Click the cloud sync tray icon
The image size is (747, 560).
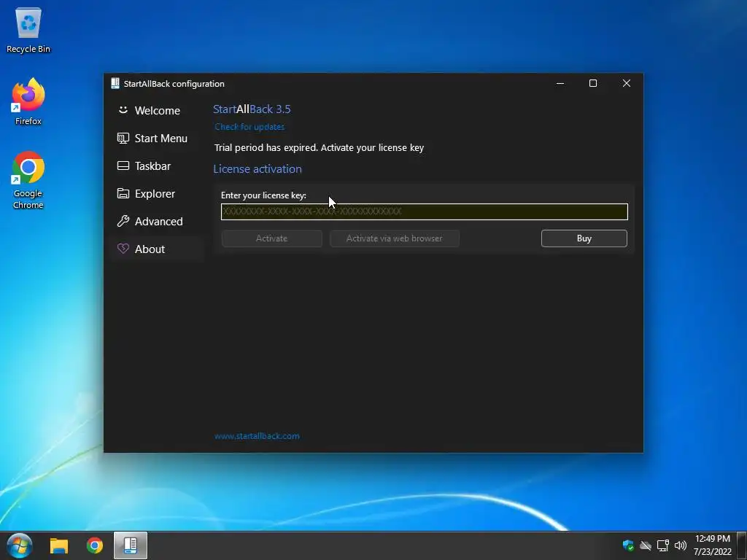645,545
